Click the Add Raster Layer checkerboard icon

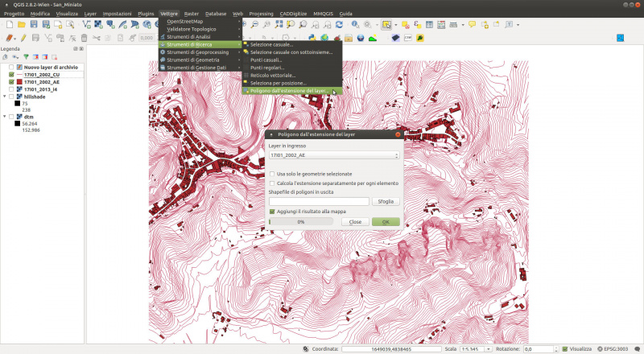point(98,25)
